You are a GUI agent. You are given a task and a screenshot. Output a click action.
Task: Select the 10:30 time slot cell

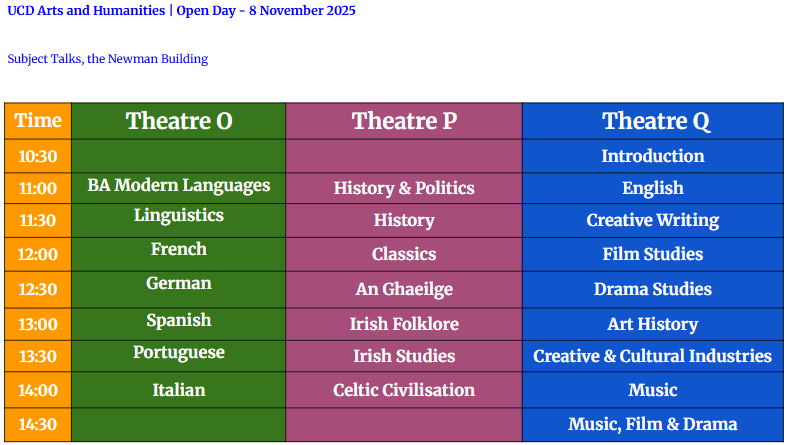point(38,156)
